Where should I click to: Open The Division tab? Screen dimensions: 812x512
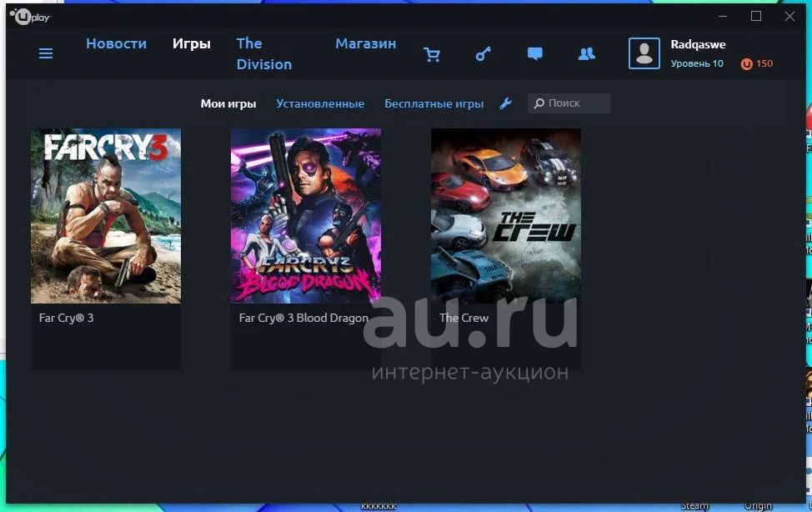(264, 54)
